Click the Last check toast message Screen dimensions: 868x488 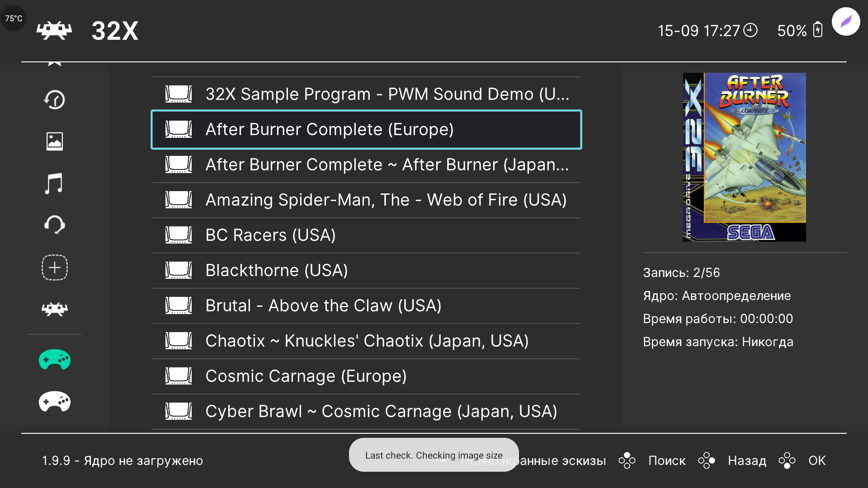[434, 455]
